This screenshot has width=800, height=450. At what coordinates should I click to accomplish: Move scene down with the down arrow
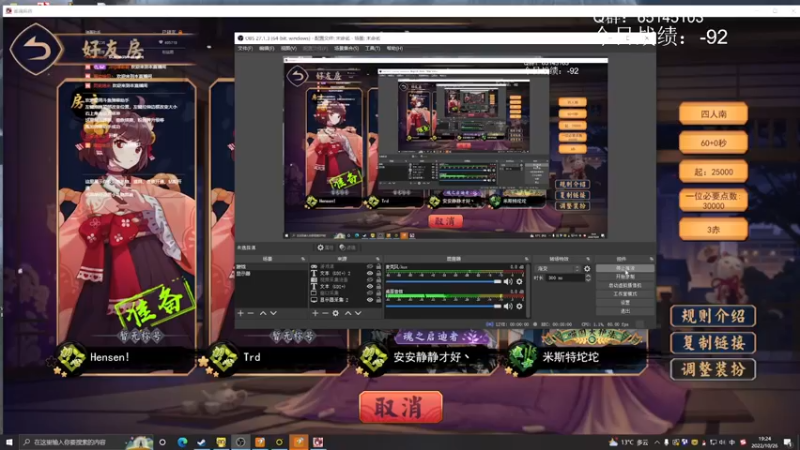(x=273, y=313)
